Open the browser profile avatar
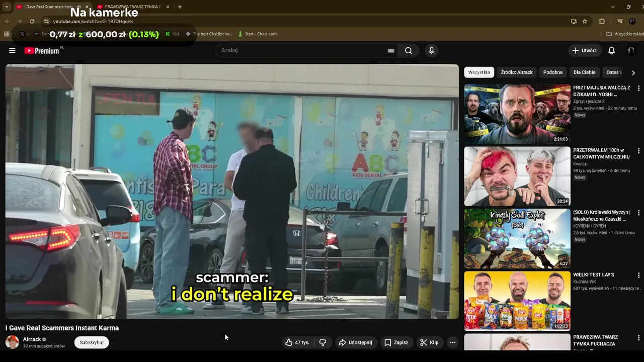 pos(632,21)
